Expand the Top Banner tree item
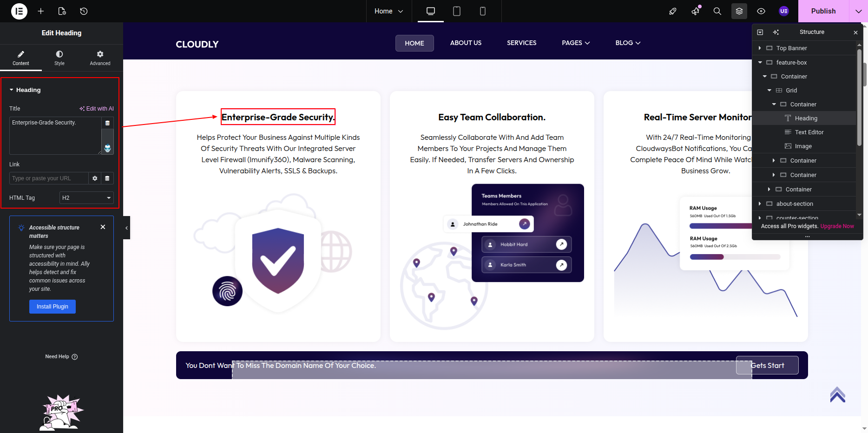 pyautogui.click(x=760, y=48)
